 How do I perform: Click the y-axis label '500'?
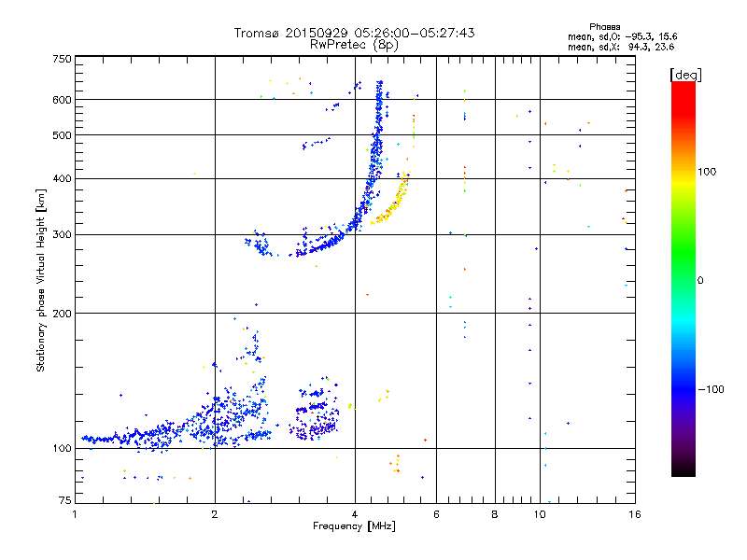pyautogui.click(x=62, y=135)
